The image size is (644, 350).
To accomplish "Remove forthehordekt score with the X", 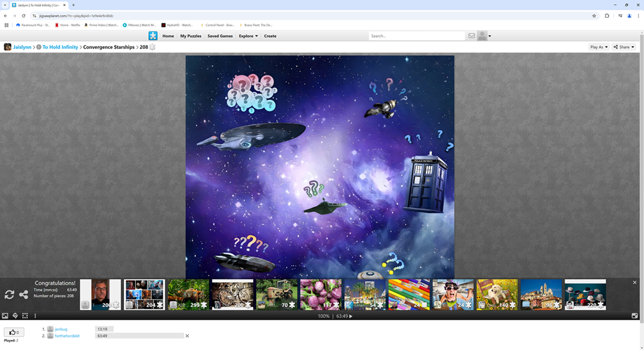I will pyautogui.click(x=187, y=336).
